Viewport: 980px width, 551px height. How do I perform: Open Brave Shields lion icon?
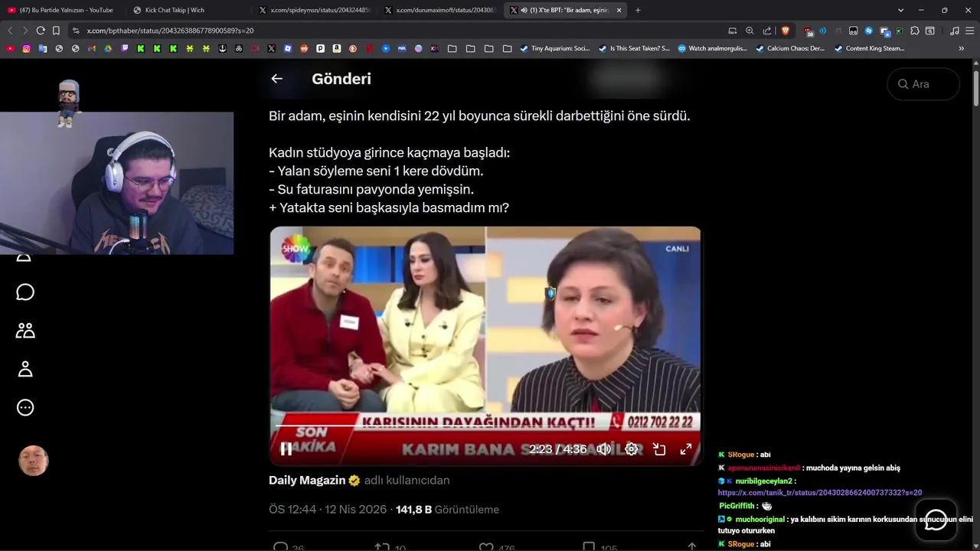[785, 31]
